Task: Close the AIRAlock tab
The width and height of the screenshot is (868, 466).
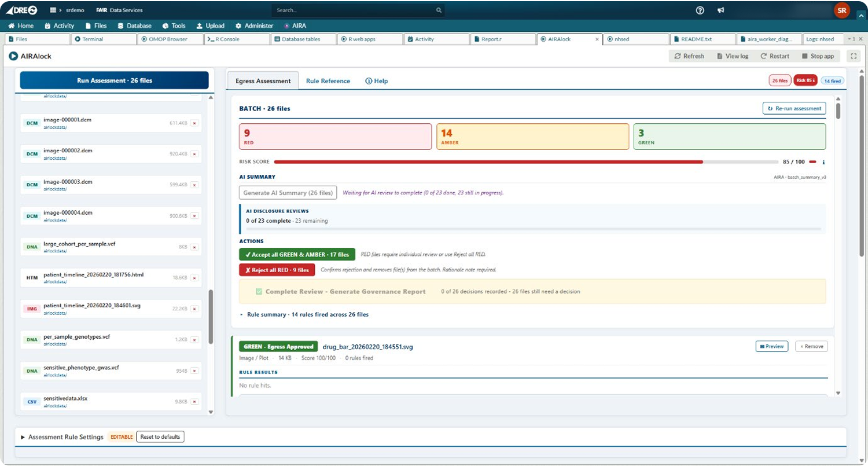Action: tap(597, 39)
